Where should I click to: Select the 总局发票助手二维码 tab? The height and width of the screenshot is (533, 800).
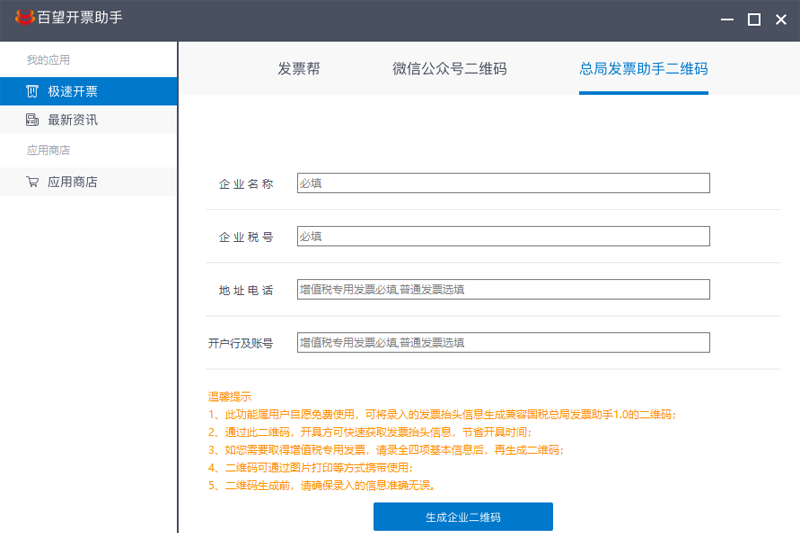[x=643, y=69]
